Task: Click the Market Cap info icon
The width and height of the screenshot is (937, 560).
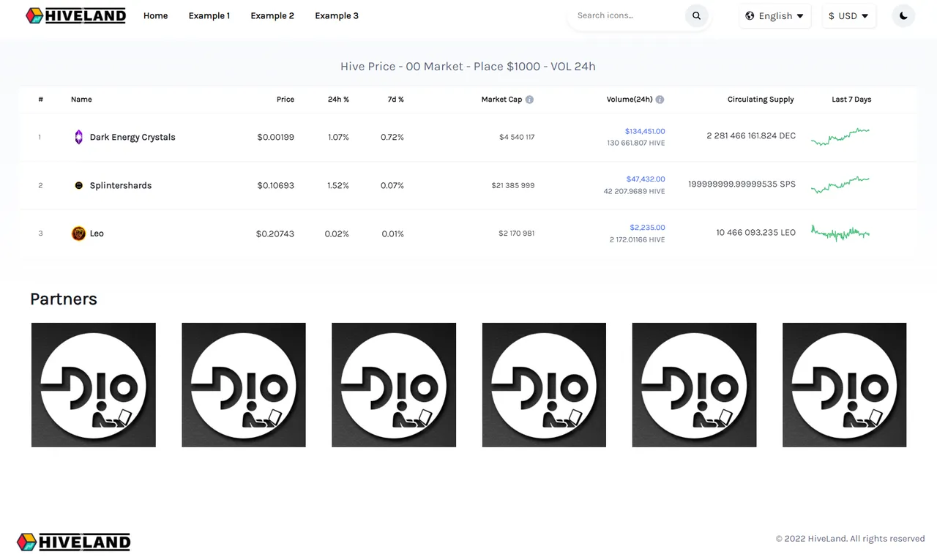Action: point(529,100)
